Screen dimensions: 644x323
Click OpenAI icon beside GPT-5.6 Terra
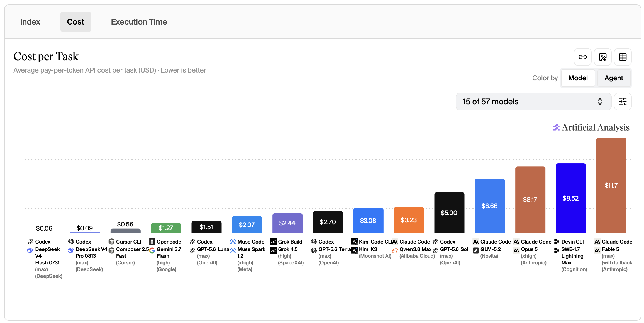point(314,250)
